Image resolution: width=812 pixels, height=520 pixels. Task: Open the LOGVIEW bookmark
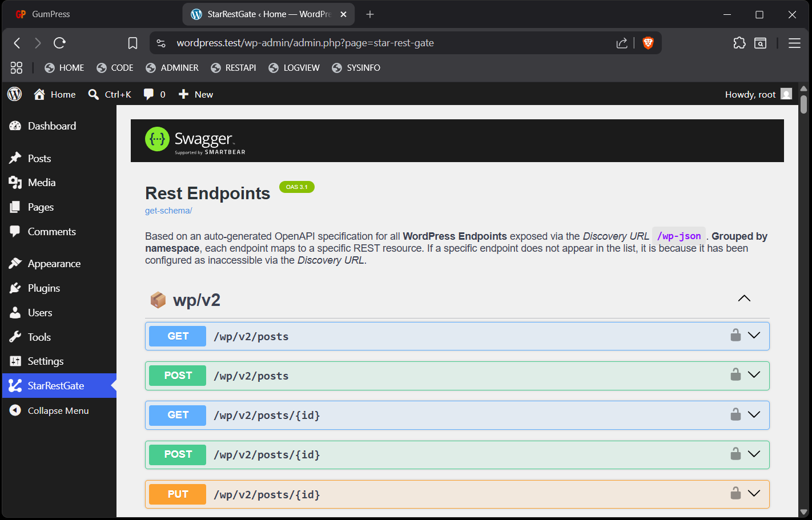tap(294, 68)
